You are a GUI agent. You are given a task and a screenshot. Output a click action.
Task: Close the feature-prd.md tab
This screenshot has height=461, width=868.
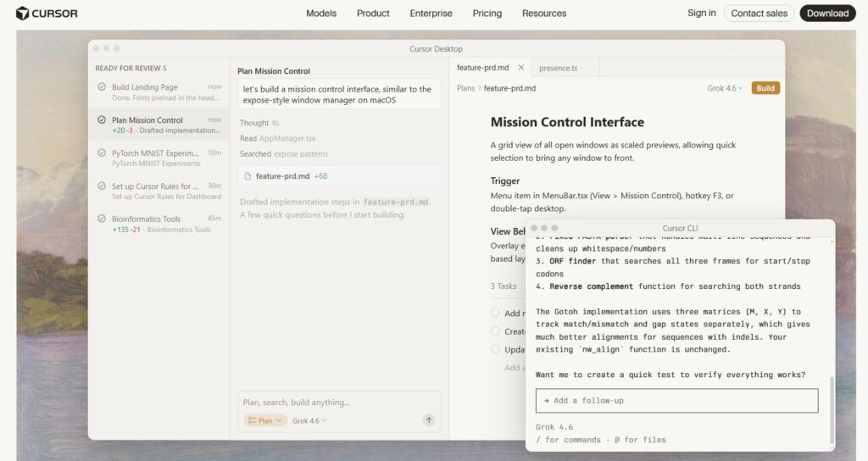[521, 68]
